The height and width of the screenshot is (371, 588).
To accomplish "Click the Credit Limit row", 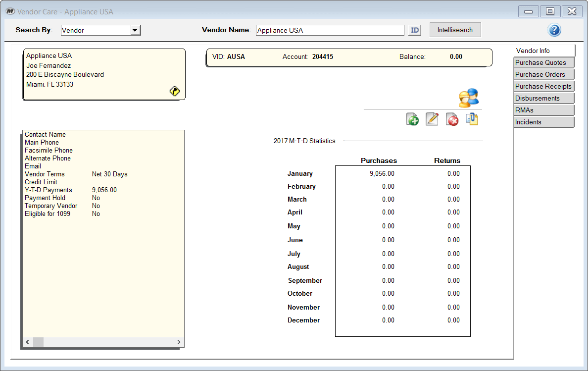I will click(41, 182).
